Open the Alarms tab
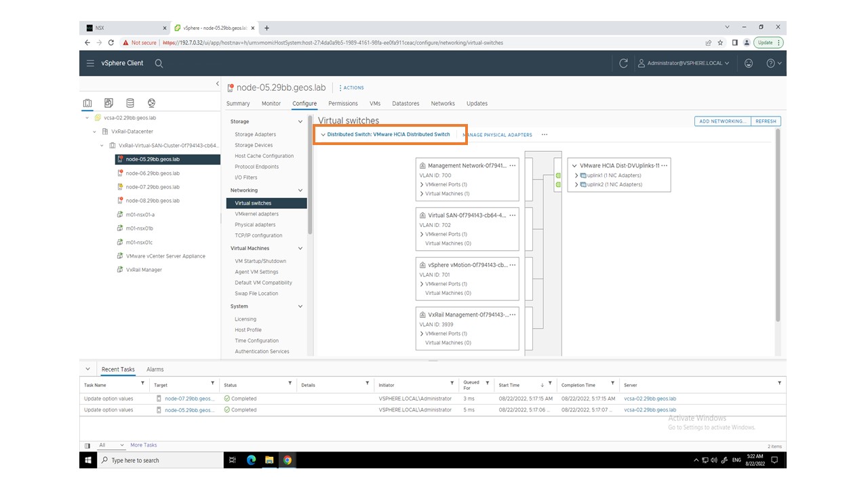868x488 pixels. pos(155,369)
